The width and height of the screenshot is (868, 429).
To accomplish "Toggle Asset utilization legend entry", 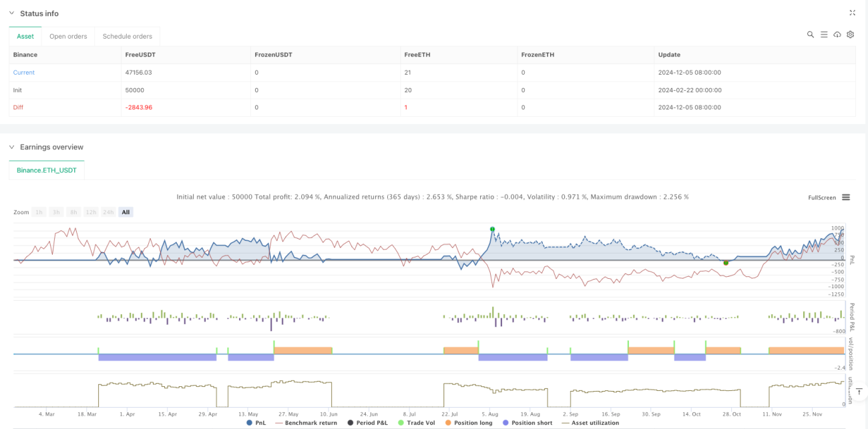I will [590, 422].
